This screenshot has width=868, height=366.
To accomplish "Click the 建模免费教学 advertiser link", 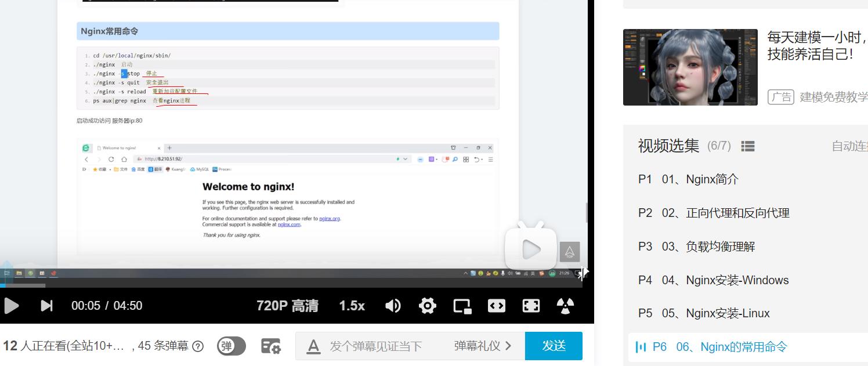I will pos(834,97).
